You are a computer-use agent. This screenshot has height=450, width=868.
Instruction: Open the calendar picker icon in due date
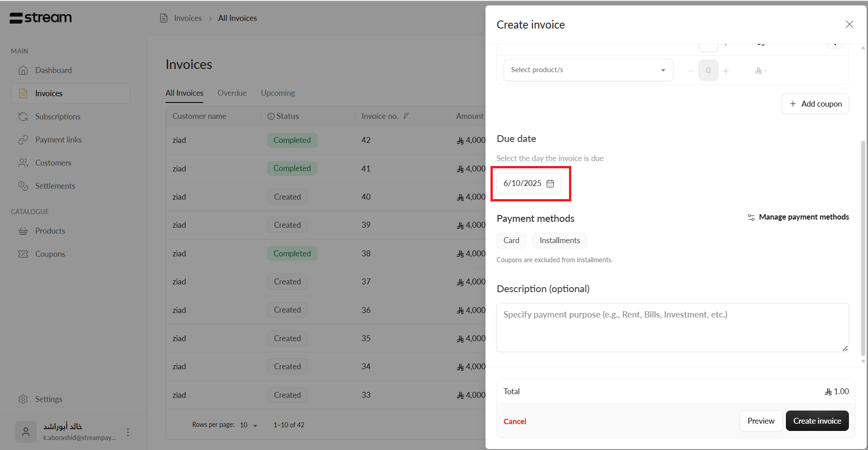click(x=550, y=183)
